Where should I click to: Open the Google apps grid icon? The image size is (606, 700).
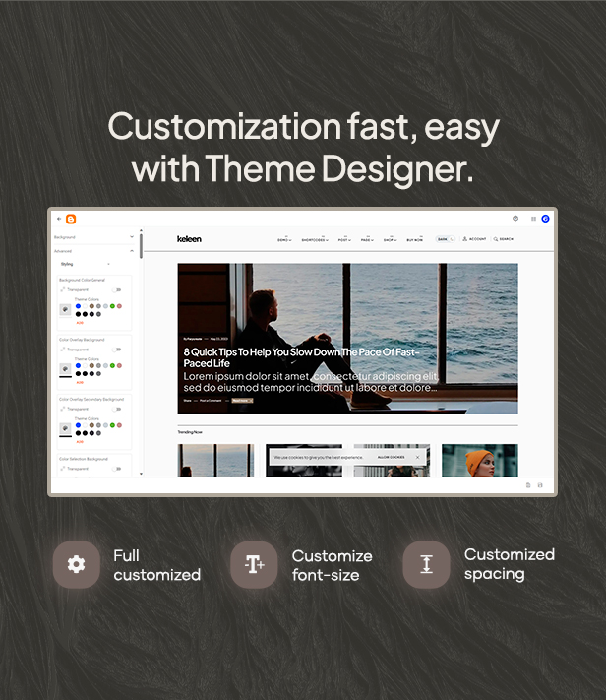533,219
